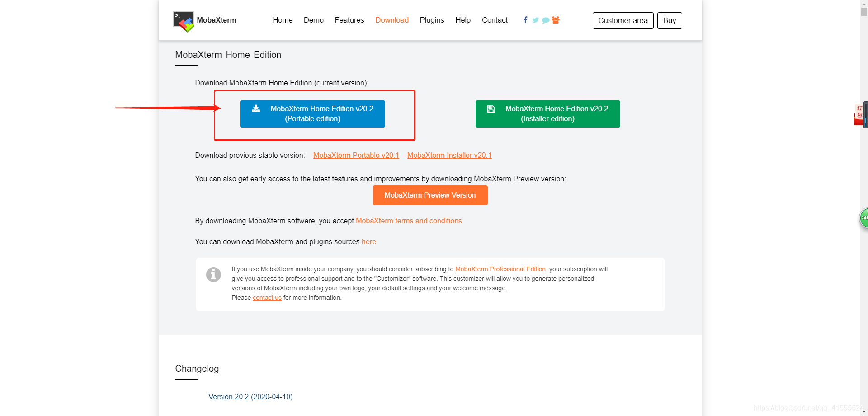
Task: Open the Contact page
Action: (495, 20)
